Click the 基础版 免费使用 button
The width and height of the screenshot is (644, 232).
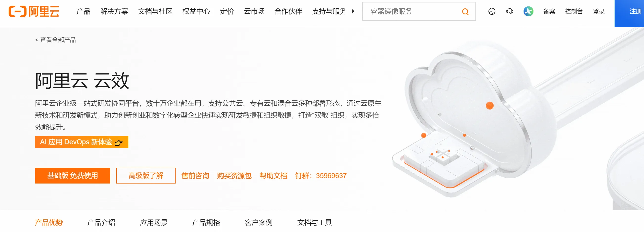pos(72,176)
